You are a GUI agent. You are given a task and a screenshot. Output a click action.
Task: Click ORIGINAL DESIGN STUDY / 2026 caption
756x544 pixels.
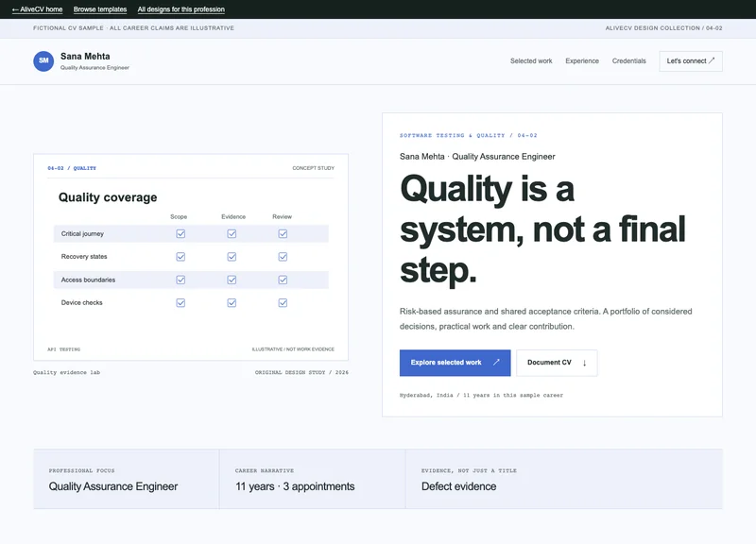coord(301,372)
